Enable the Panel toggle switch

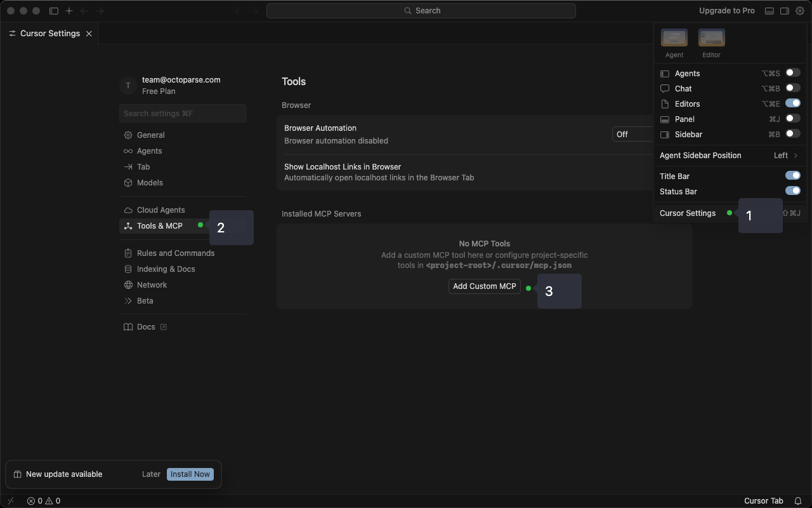coord(793,119)
